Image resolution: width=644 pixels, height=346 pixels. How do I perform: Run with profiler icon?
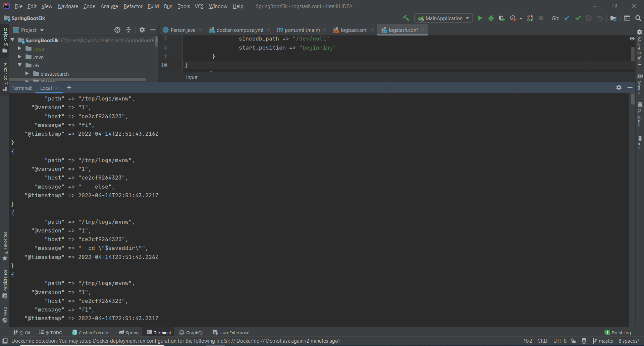[513, 18]
